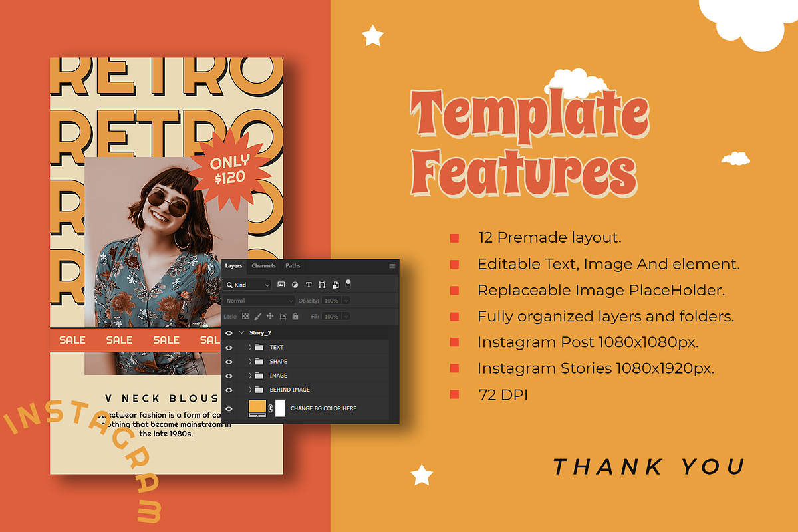Click the ONLY $120 starburst badge

click(229, 170)
